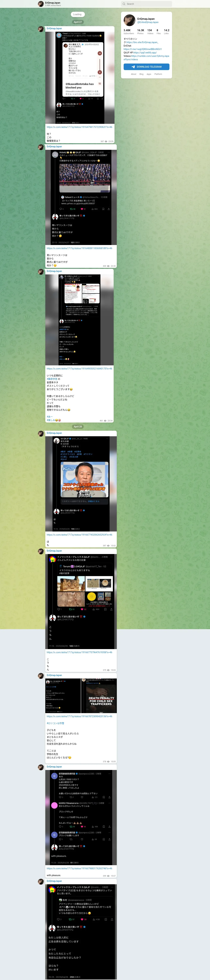The image size is (210, 980).
Task: Open the qajf.netlify.app link
Action: click(x=145, y=52)
